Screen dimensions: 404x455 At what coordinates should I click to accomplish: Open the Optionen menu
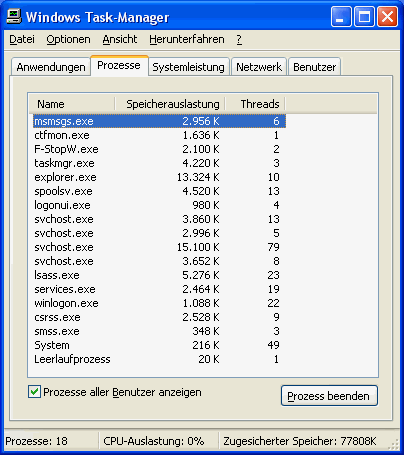click(68, 39)
